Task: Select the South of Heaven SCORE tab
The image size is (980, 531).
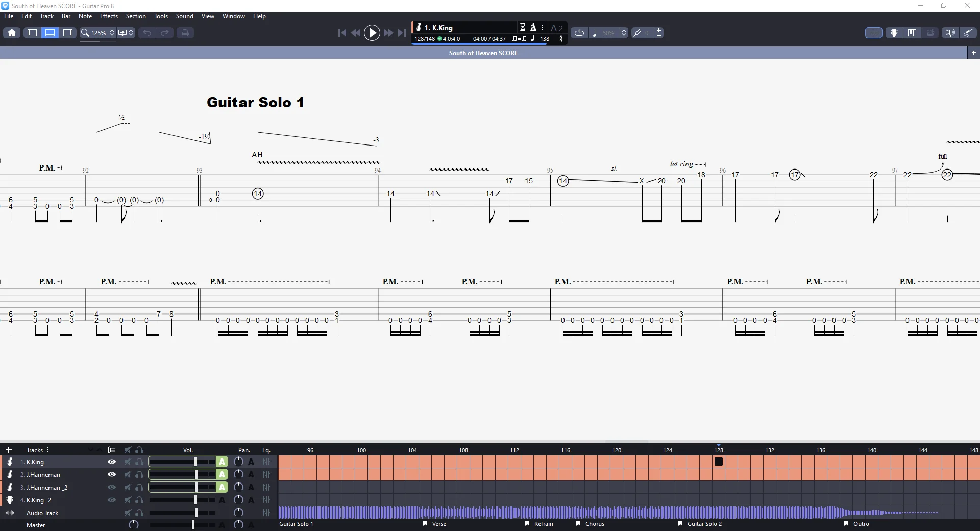Action: click(483, 53)
